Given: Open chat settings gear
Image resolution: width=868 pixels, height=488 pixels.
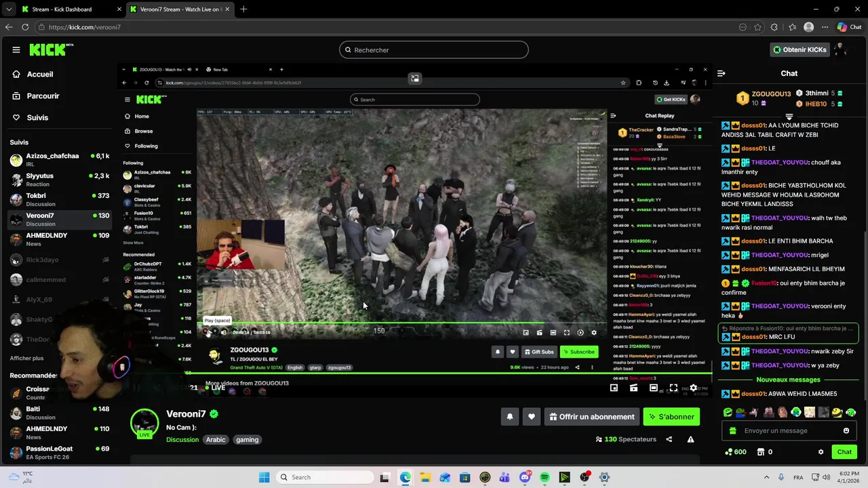Looking at the screenshot, I should tap(821, 452).
